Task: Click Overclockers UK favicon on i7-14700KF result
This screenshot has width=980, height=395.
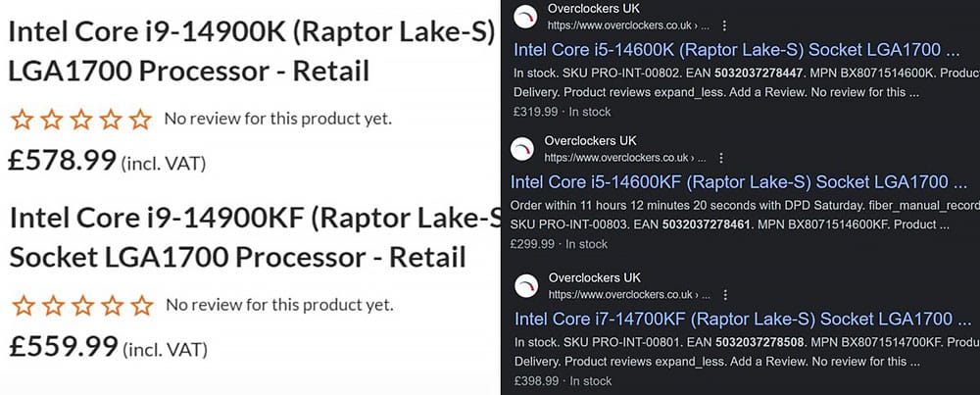Action: pos(526,285)
